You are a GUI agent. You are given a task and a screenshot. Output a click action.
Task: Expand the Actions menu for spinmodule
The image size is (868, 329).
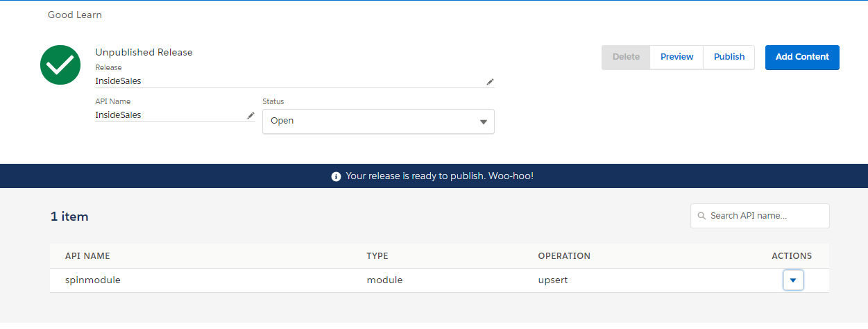792,280
